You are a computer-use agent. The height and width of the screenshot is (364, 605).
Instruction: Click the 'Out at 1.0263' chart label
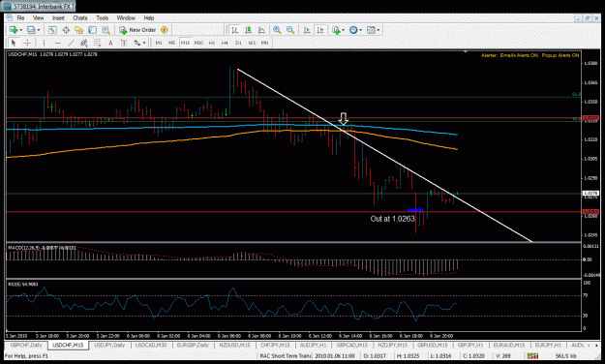pos(392,219)
